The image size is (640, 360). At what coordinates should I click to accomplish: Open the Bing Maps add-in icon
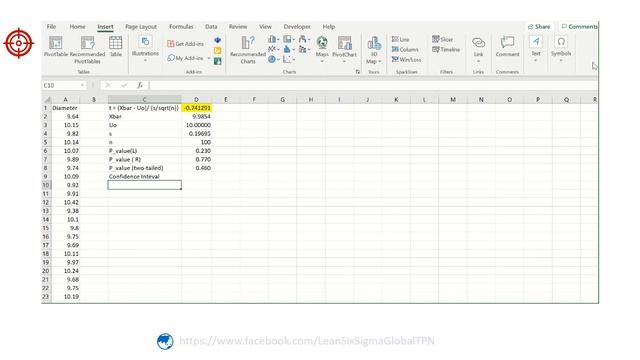pos(218,51)
